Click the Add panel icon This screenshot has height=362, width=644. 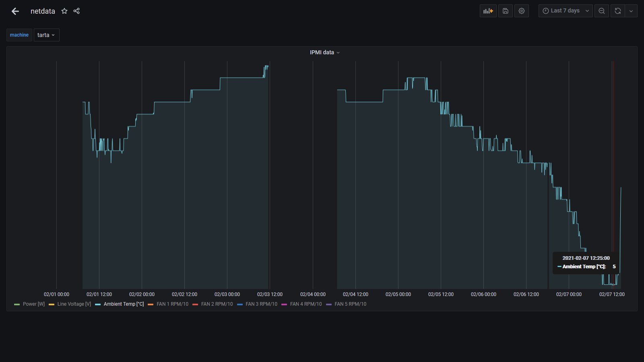click(x=488, y=11)
